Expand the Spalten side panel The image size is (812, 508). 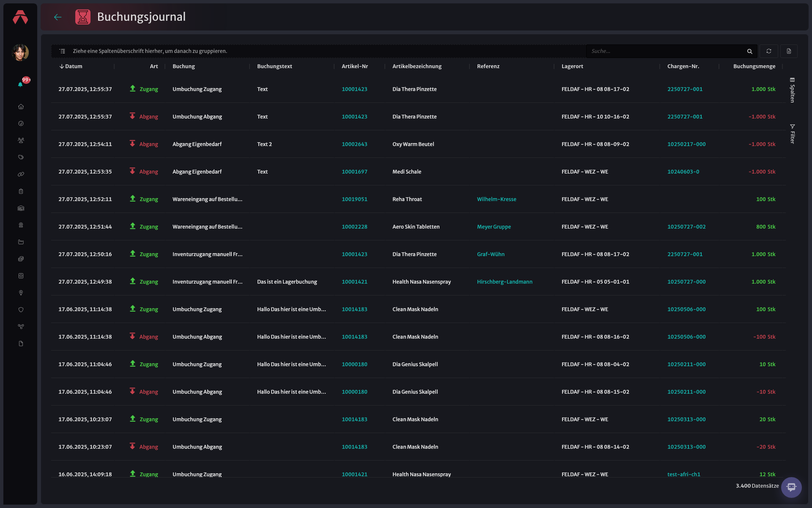click(x=792, y=90)
